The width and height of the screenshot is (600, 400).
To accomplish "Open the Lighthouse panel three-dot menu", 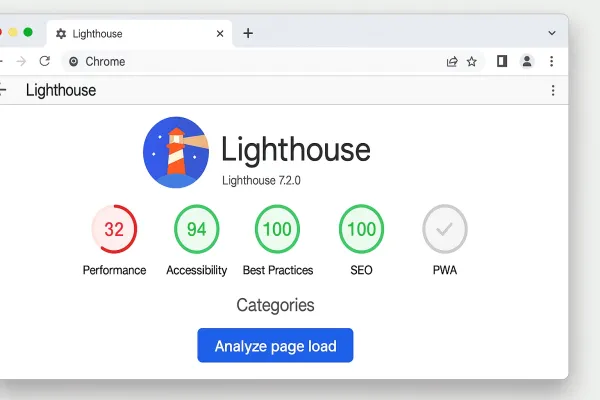I will coord(553,90).
